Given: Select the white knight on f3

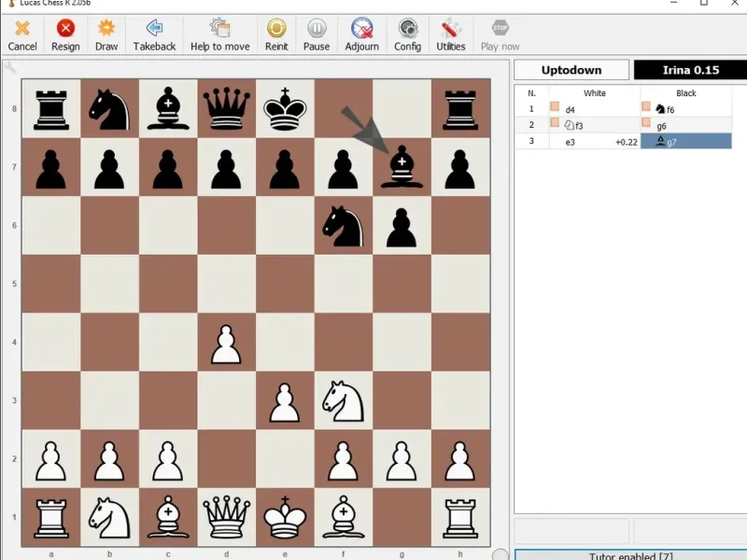Looking at the screenshot, I should point(343,400).
